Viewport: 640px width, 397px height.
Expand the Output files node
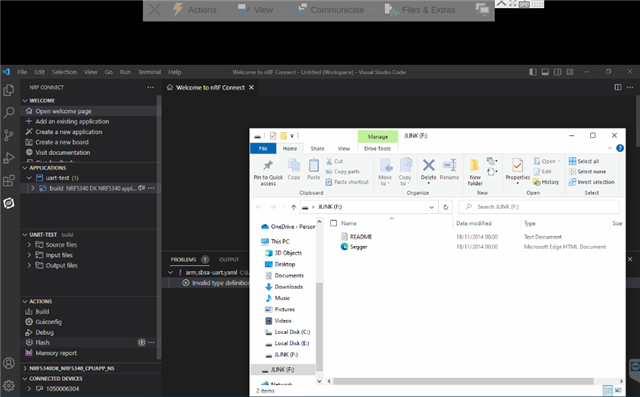pyautogui.click(x=29, y=265)
